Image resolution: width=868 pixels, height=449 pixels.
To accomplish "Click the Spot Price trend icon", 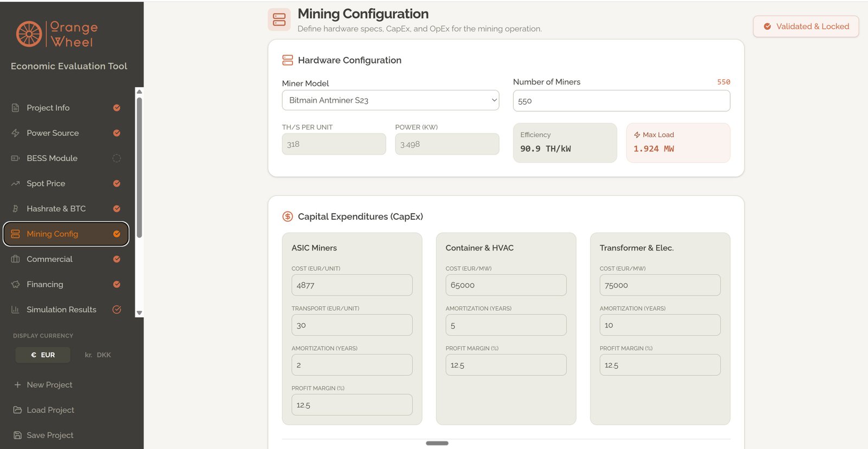I will coord(15,183).
